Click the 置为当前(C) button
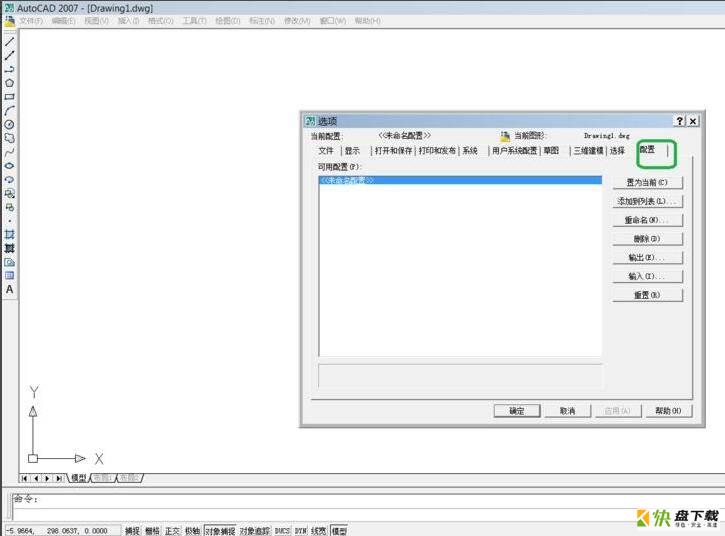Image resolution: width=725 pixels, height=536 pixels. point(647,183)
